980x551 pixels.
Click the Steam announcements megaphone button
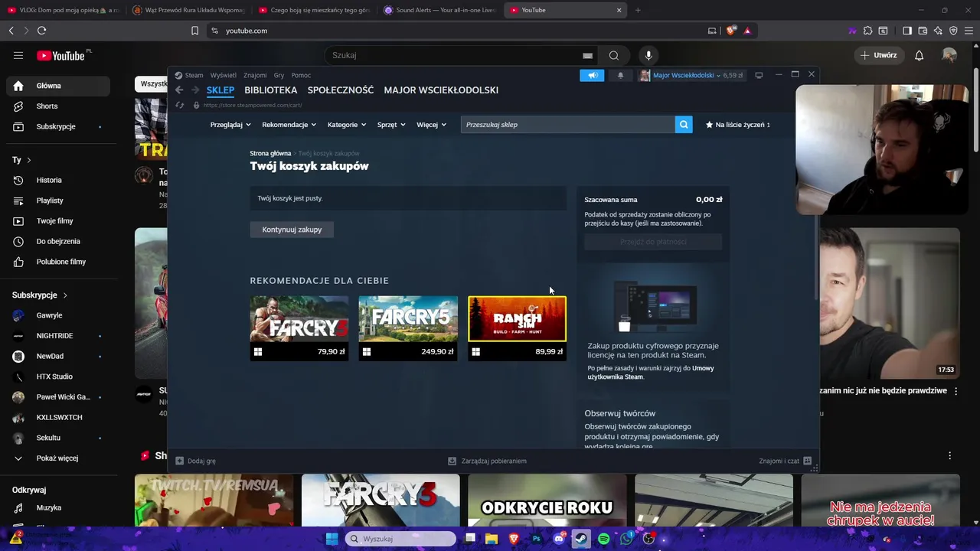(x=592, y=75)
